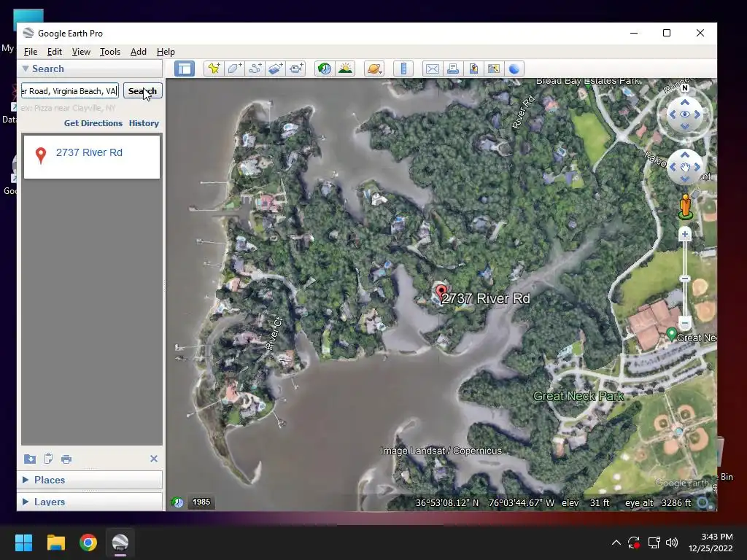Zoom out with the minus button
747x560 pixels.
point(684,323)
